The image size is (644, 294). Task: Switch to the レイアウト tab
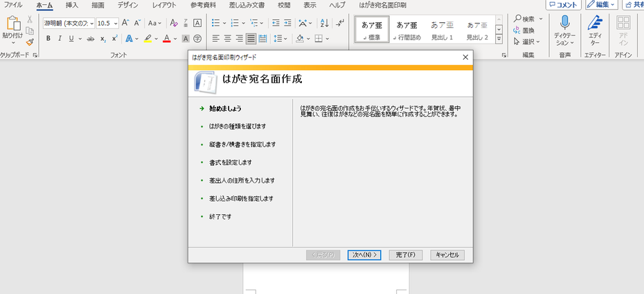point(164,6)
